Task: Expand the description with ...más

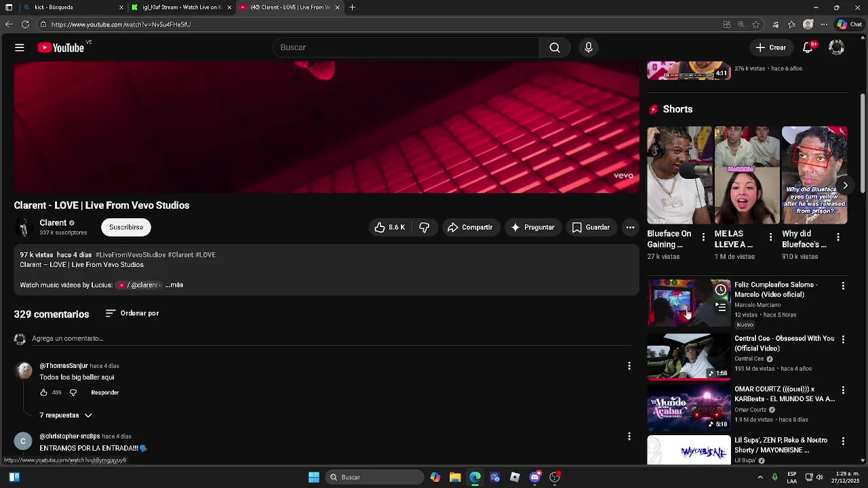Action: click(174, 285)
